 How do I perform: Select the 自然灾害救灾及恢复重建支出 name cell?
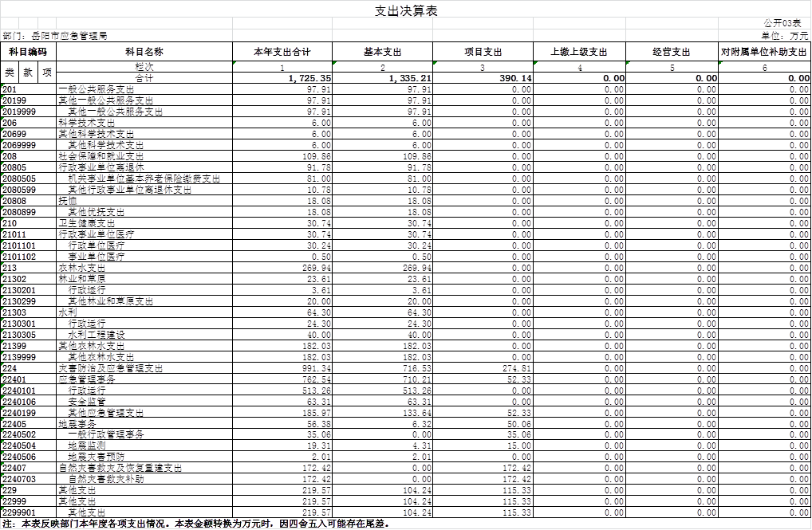pos(121,468)
